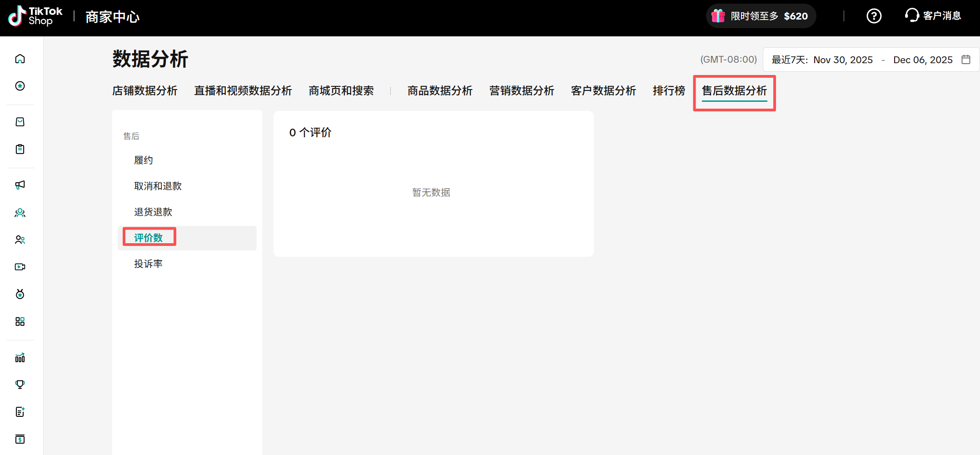
Task: Open 客户数据分析 tab
Action: [x=603, y=90]
